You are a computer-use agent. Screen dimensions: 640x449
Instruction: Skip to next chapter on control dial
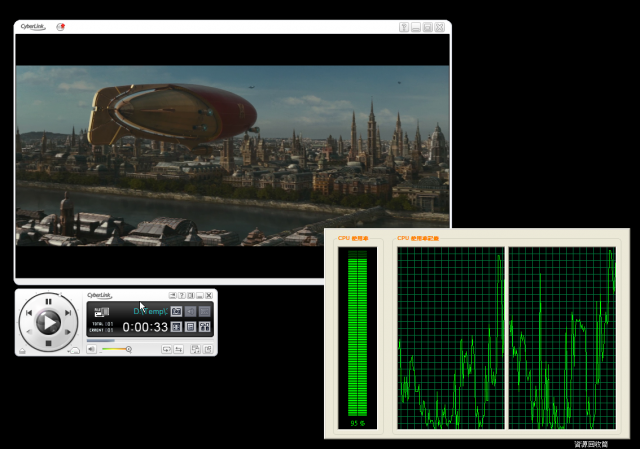68,313
